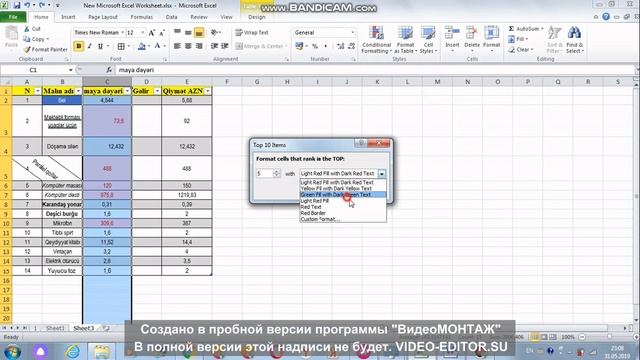Select middle vertical alignment
Image resolution: width=640 pixels, height=360 pixels.
click(188, 32)
